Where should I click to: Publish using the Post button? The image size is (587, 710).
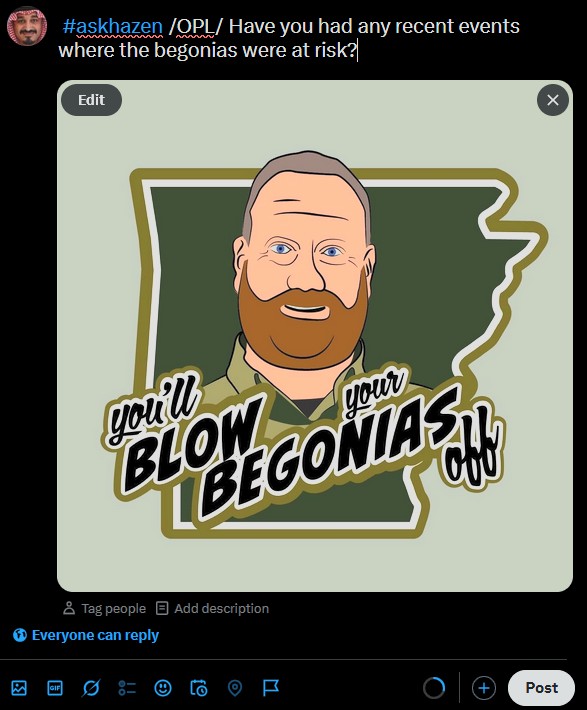tap(542, 688)
